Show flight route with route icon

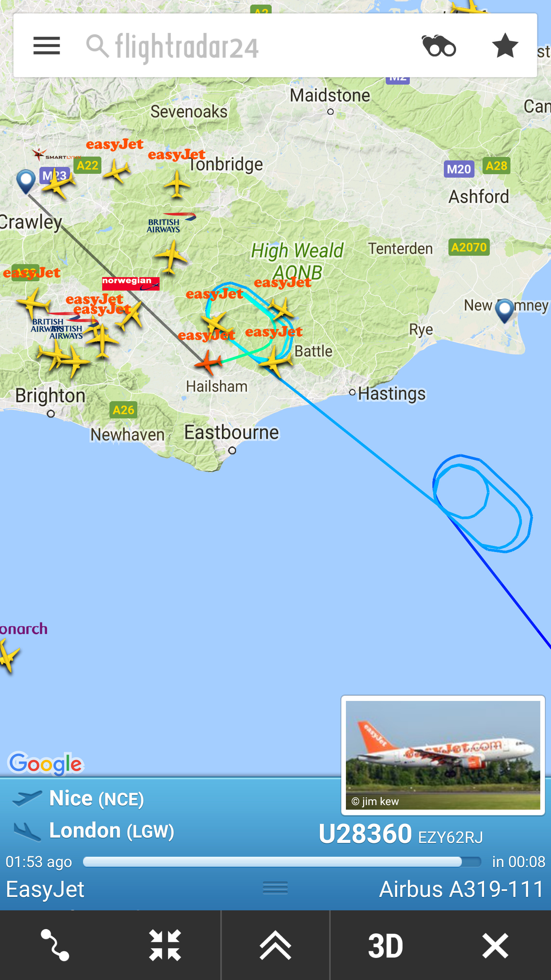(55, 945)
